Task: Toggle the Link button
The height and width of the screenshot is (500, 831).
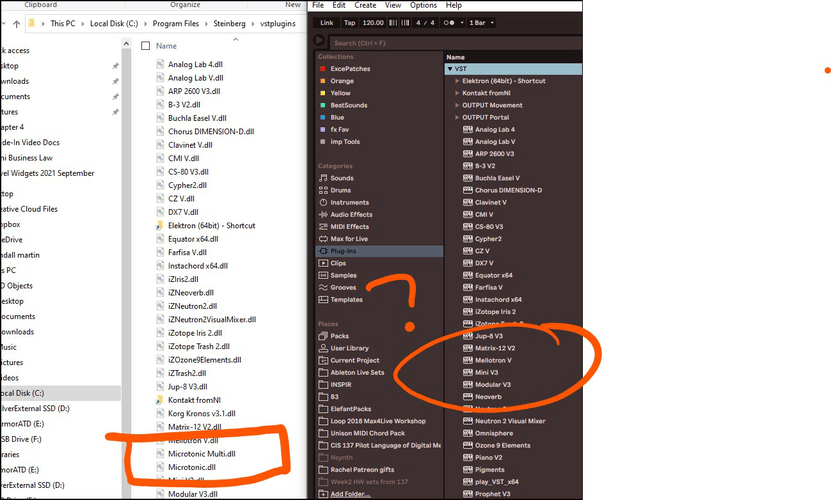Action: click(x=326, y=23)
